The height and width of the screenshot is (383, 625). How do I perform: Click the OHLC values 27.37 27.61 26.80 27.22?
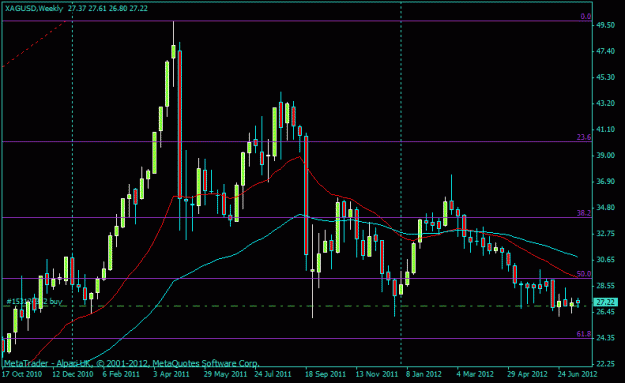tap(108, 8)
